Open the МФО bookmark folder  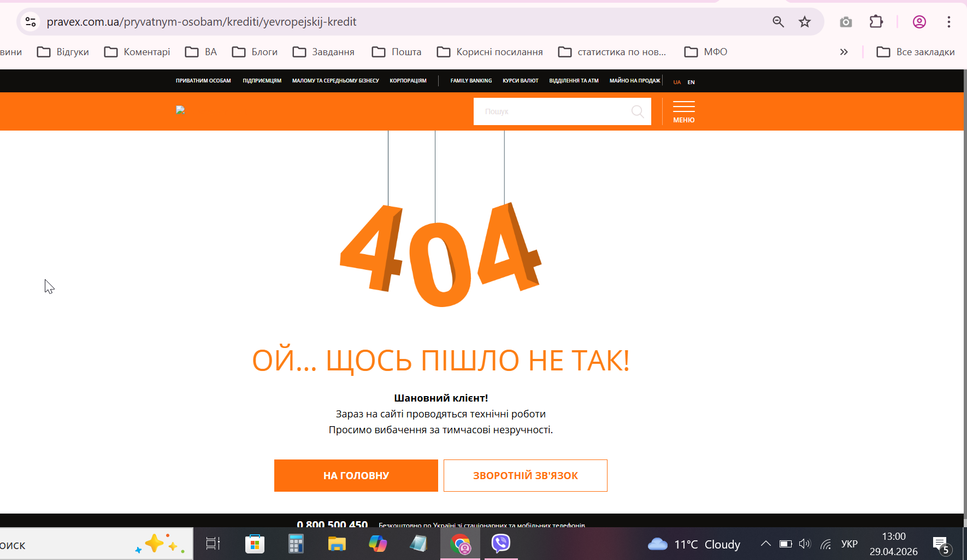706,52
